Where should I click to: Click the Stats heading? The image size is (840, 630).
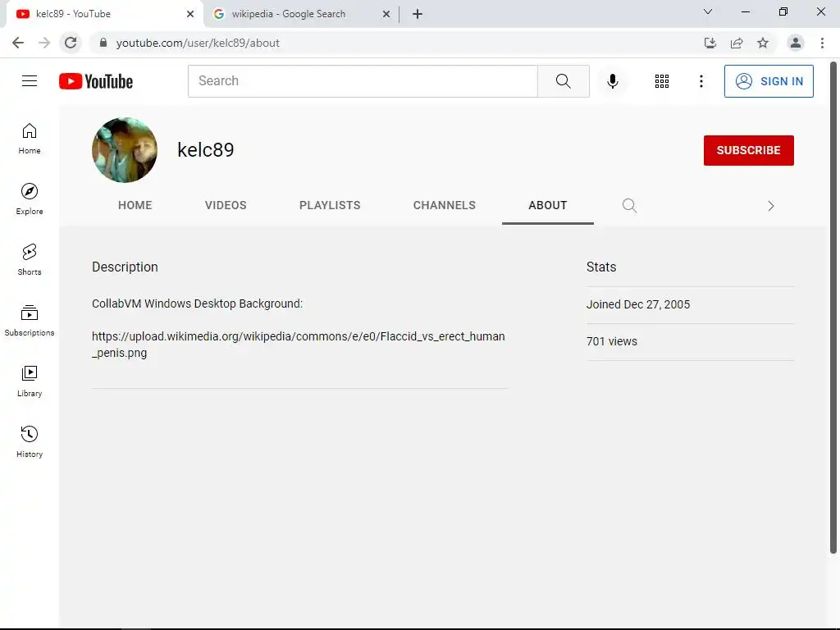pos(601,267)
